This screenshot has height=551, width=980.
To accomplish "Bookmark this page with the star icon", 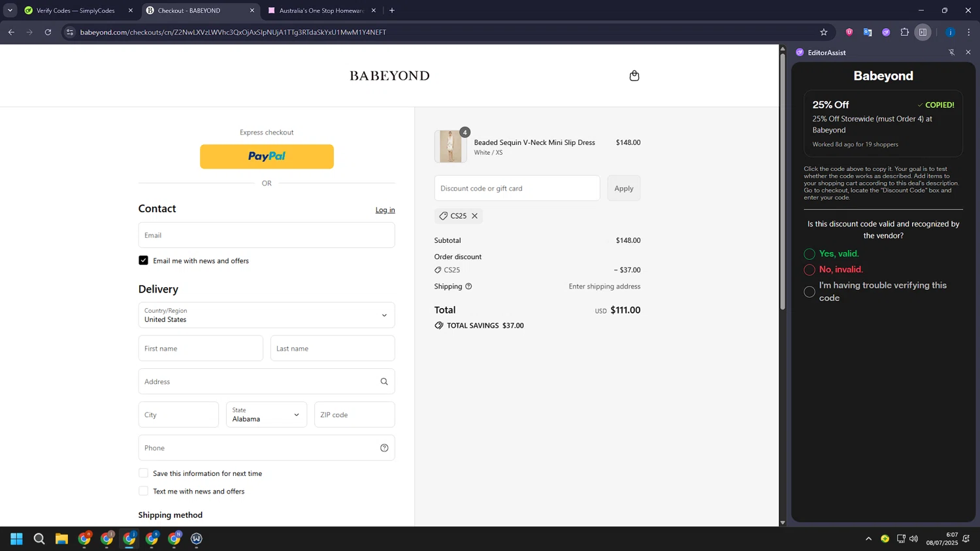I will [824, 32].
